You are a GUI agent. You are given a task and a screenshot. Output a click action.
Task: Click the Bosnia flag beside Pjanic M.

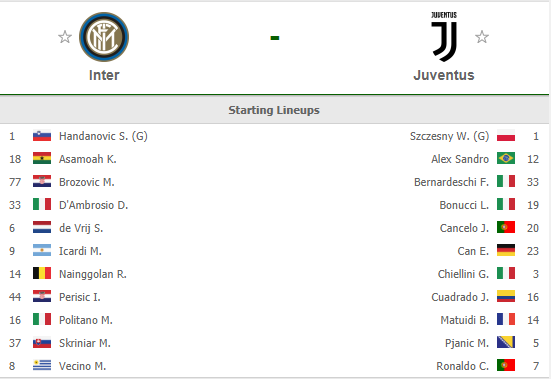pos(506,343)
